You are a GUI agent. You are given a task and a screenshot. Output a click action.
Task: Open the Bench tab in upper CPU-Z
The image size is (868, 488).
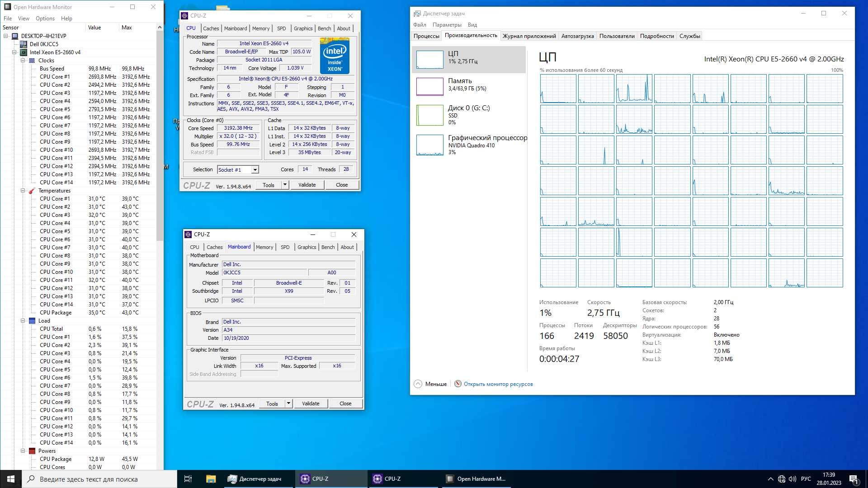pyautogui.click(x=324, y=28)
